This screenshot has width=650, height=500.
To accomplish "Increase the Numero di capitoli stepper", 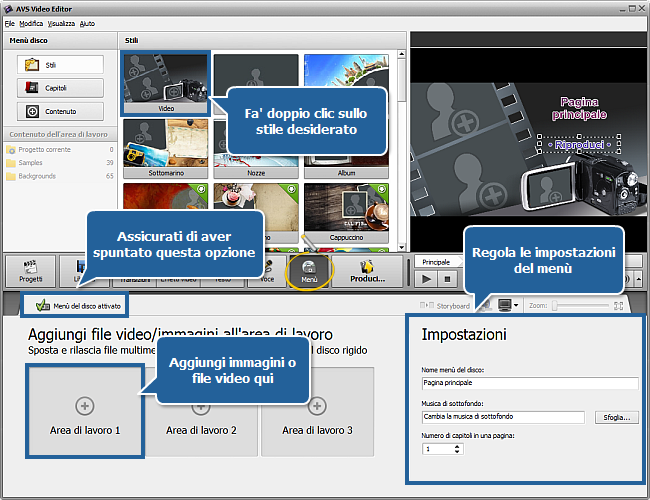I will tap(458, 446).
